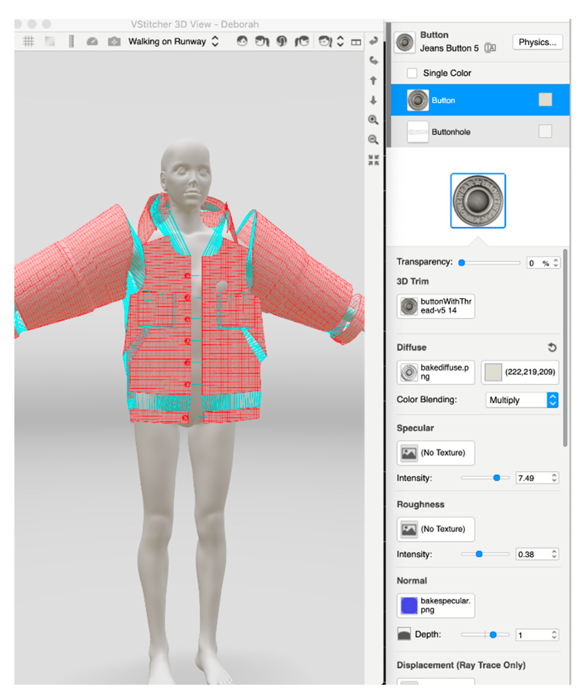Toggle the grid icon in 3D view toolbar
The width and height of the screenshot is (588, 700).
coord(29,41)
